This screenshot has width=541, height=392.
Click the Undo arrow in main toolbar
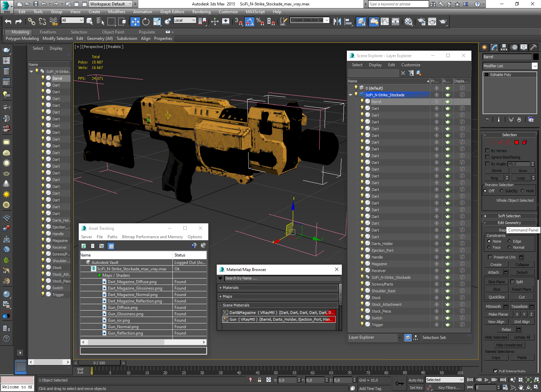pyautogui.click(x=8, y=22)
